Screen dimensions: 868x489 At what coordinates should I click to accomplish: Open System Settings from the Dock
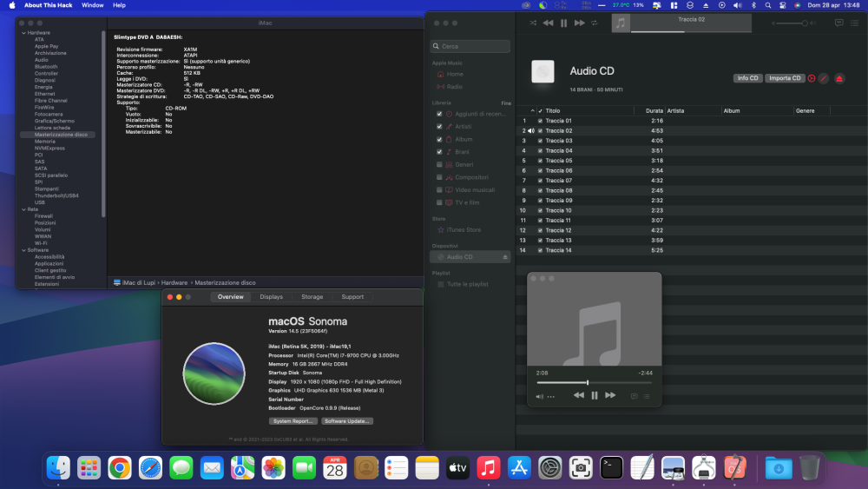(x=550, y=468)
